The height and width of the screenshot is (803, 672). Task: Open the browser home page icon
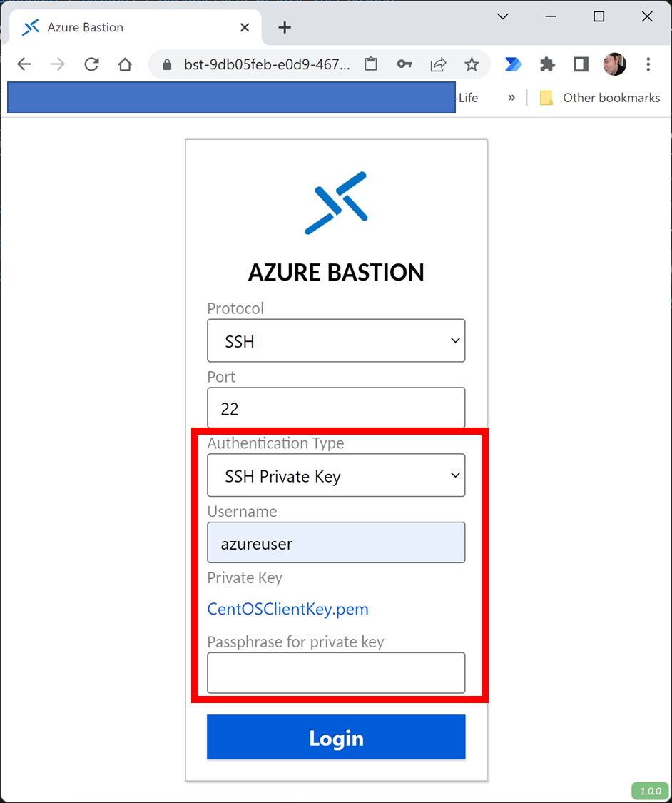125,64
